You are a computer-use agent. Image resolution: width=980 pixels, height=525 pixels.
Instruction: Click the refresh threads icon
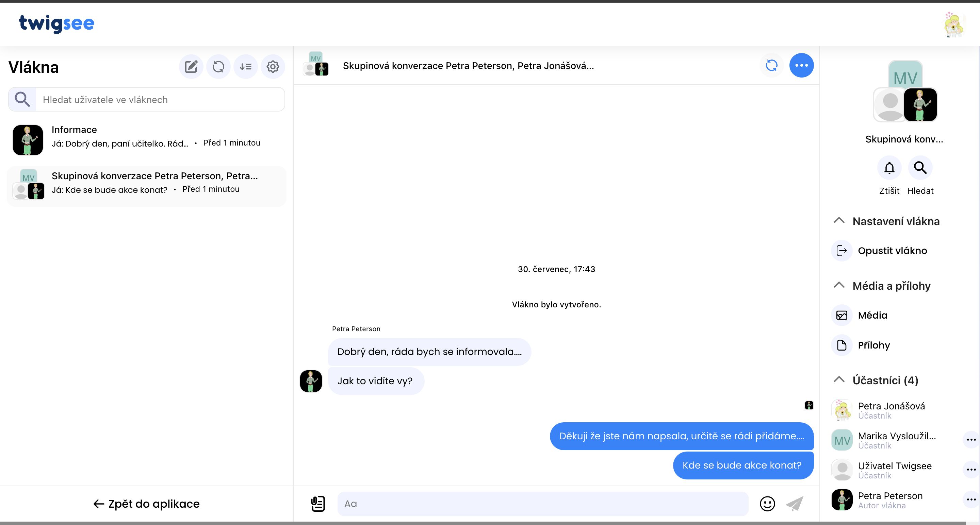tap(219, 66)
